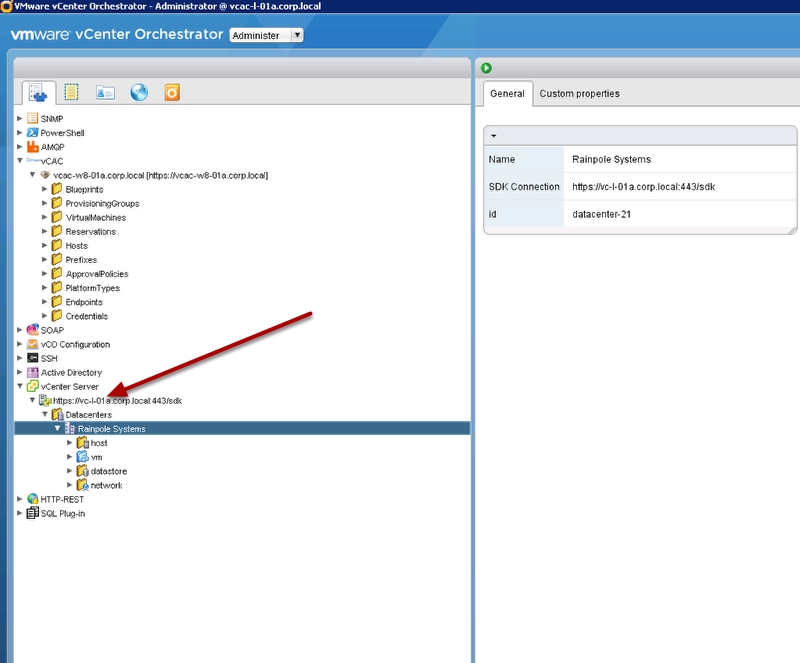
Task: Collapse the vCAC tree node
Action: 19,161
